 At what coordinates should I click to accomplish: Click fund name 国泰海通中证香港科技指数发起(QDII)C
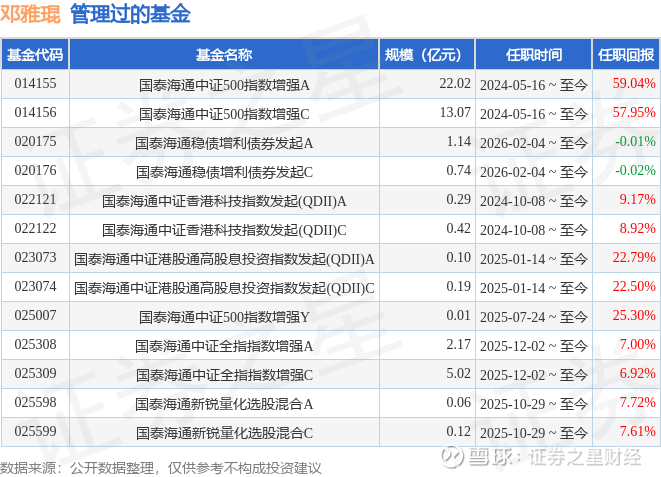224,230
